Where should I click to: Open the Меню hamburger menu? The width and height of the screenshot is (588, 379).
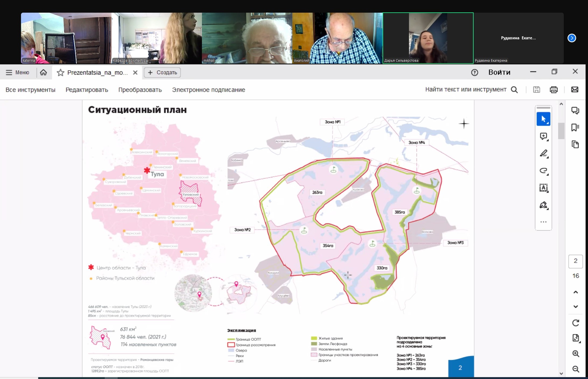tap(17, 72)
